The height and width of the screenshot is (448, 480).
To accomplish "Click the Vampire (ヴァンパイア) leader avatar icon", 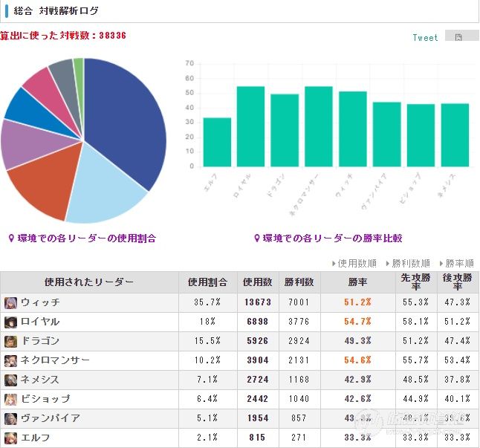I will point(10,418).
